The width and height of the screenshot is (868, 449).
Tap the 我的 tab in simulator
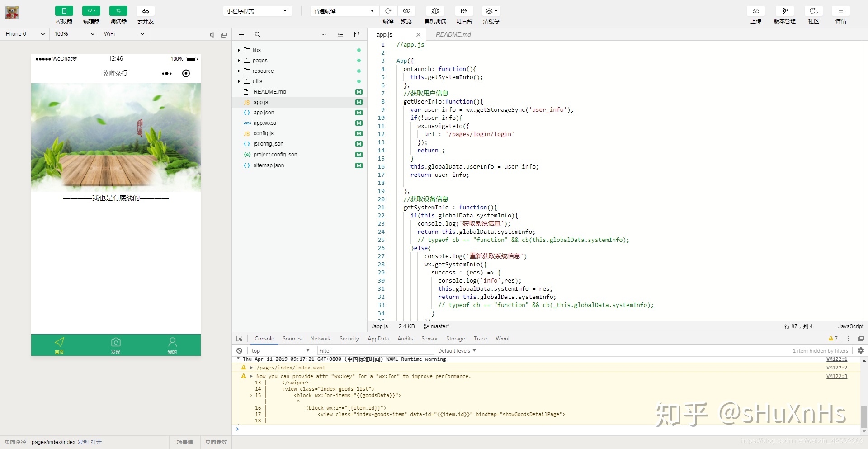click(x=172, y=345)
